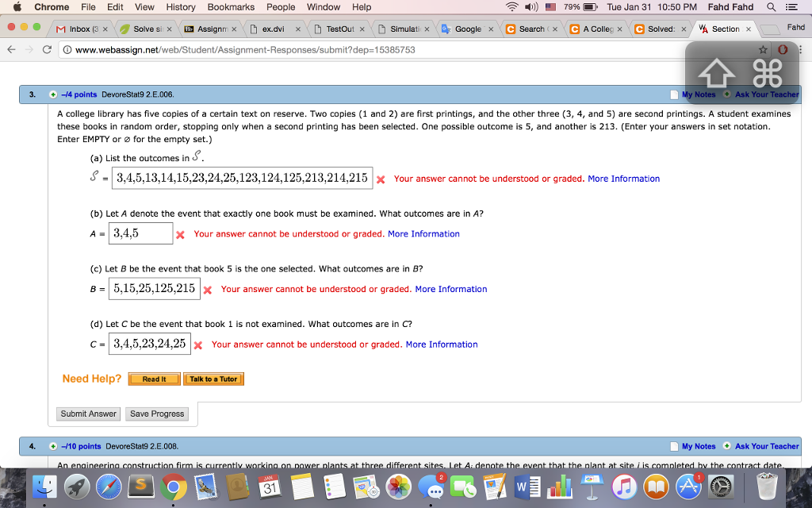
Task: Expand question 4 details via its plus icon
Action: pyautogui.click(x=53, y=446)
